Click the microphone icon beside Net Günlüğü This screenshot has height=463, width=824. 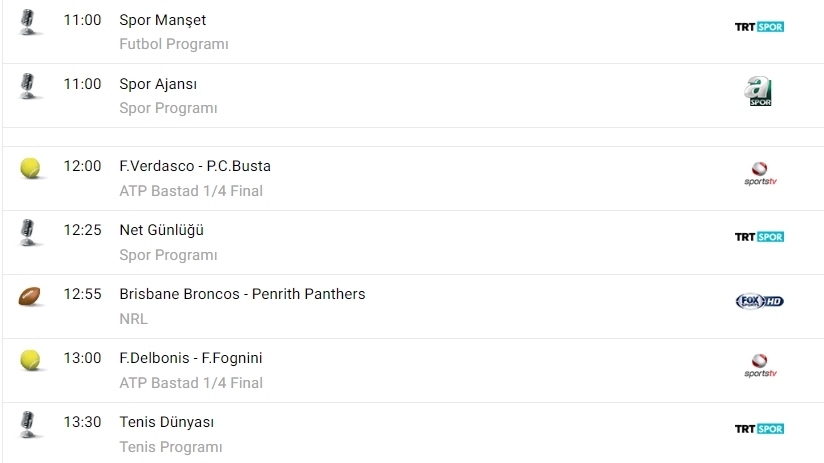pos(29,233)
